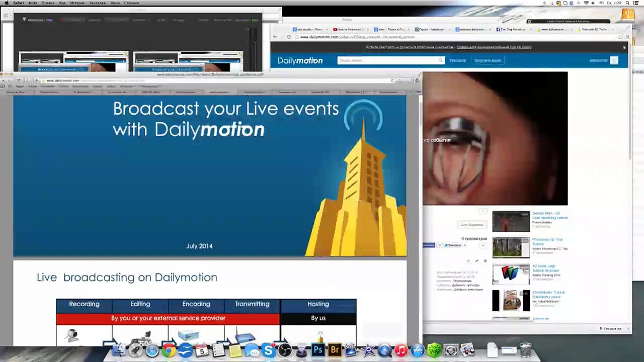This screenshot has height=362, width=644.
Task: Click the 'Live broadcasting on Dailymotion' heading
Action: tap(127, 278)
